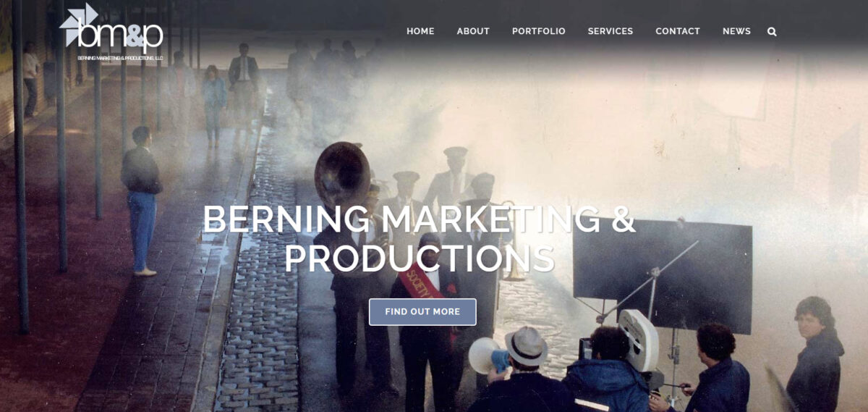Click the brass sousaphone in the photo
Image resolution: width=868 pixels, height=412 pixels.
[342, 176]
